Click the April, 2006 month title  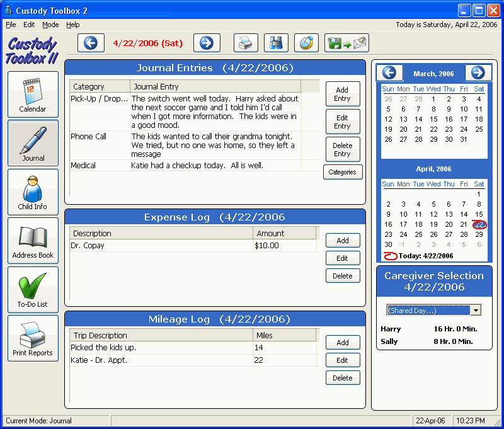coord(433,169)
